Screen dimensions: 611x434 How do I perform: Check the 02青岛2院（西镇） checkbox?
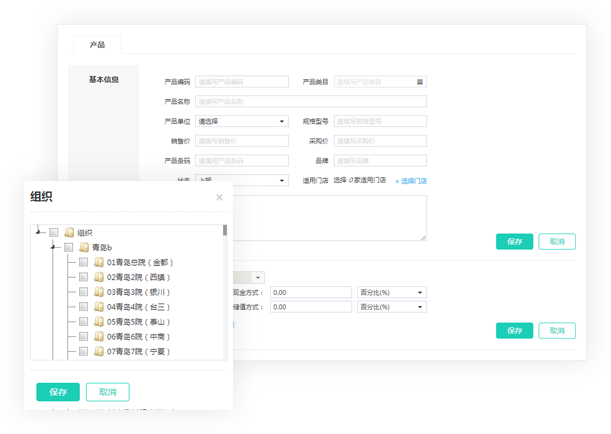pos(84,277)
